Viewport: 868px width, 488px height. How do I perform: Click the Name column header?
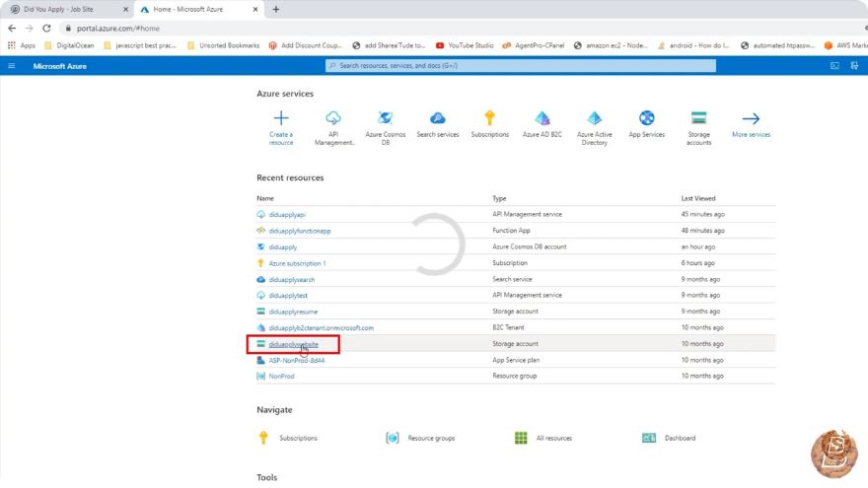[265, 198]
